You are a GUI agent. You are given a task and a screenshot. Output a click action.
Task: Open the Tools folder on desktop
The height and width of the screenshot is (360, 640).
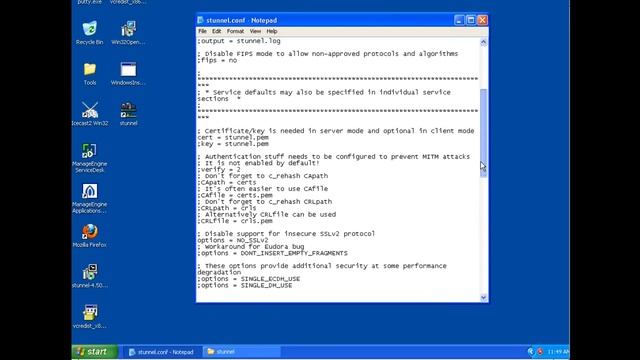click(90, 73)
